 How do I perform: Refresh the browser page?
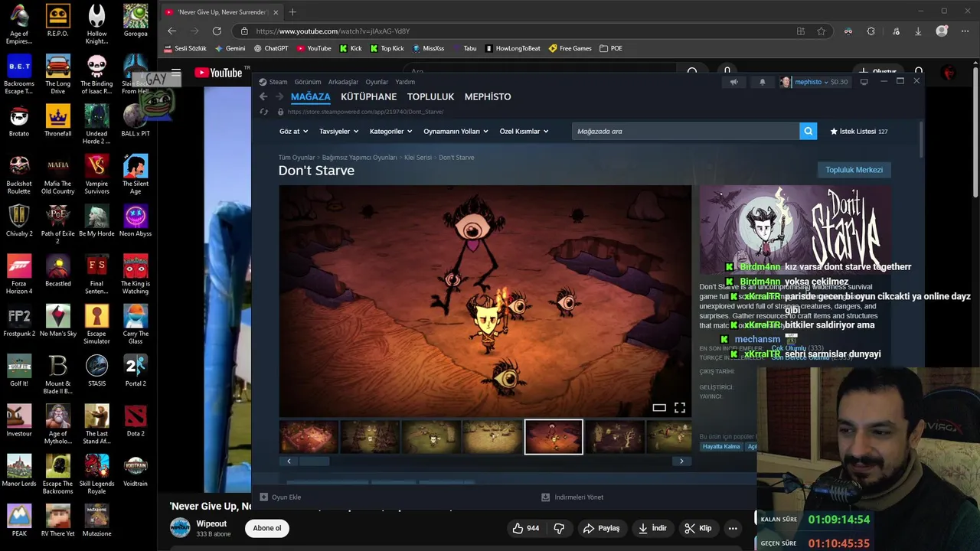tap(217, 31)
